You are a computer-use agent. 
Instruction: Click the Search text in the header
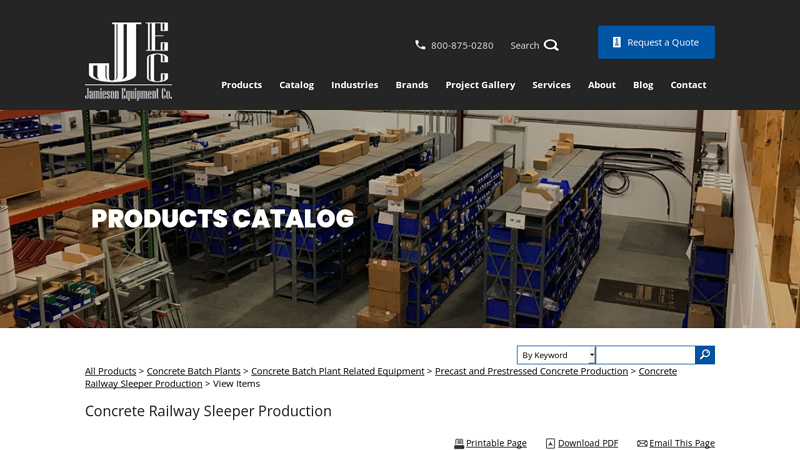point(524,45)
